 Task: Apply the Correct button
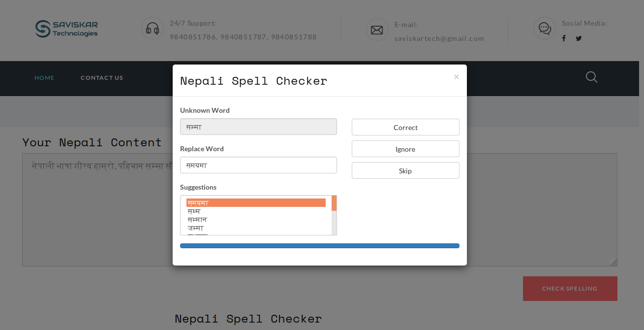pyautogui.click(x=405, y=127)
